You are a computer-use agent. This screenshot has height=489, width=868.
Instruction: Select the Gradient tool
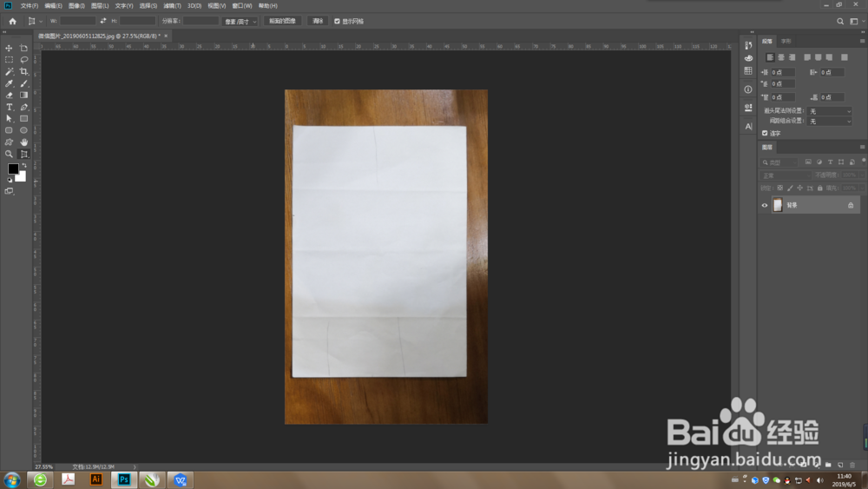[23, 96]
